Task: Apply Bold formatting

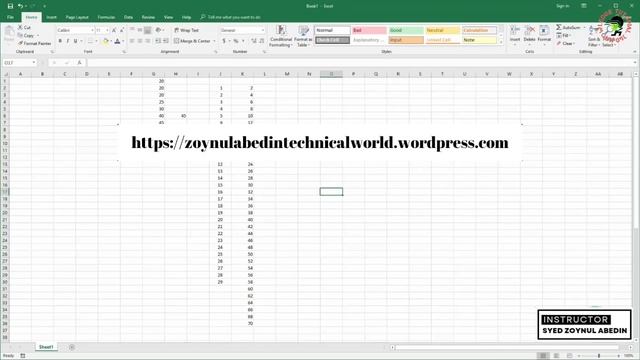Action: coord(60,41)
